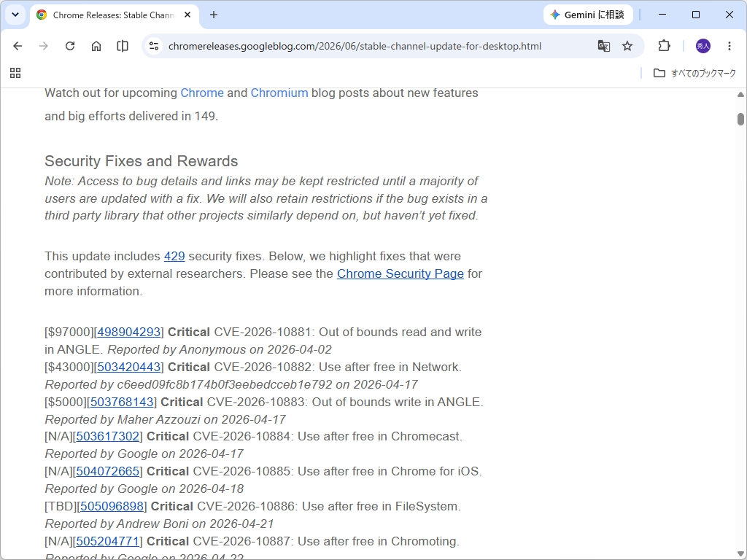This screenshot has width=747, height=560.
Task: Open the Chrome Security Page link
Action: click(400, 274)
